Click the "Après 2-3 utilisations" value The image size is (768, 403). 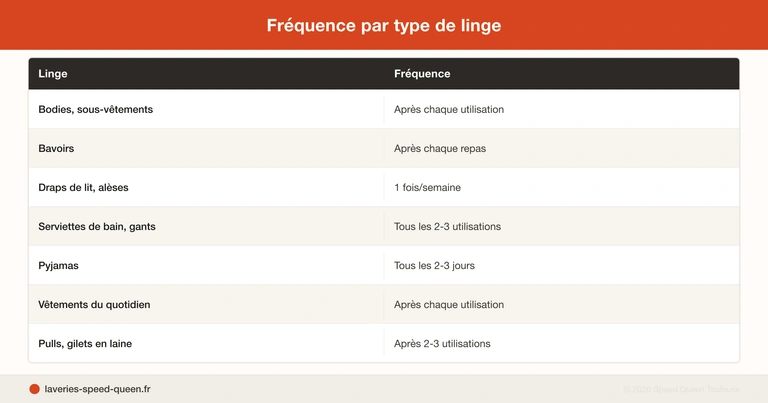coord(442,343)
